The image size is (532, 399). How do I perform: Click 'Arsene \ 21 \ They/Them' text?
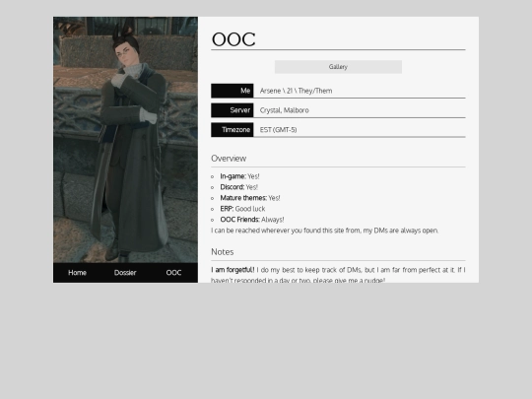[x=296, y=91]
